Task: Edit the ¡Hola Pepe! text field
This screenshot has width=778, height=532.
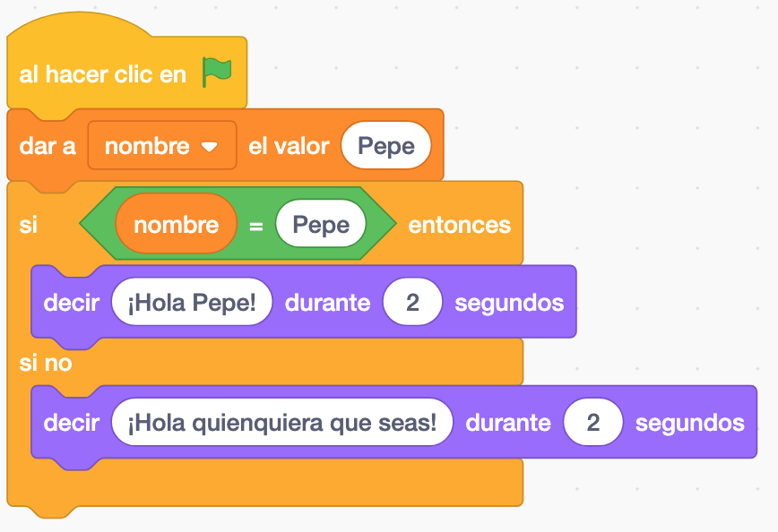Action: 192,303
